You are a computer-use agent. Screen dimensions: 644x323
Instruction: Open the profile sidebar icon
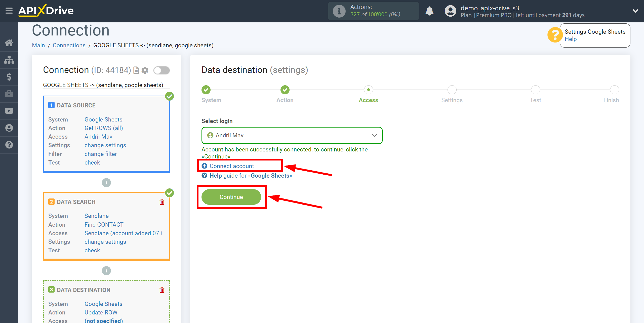pos(9,128)
